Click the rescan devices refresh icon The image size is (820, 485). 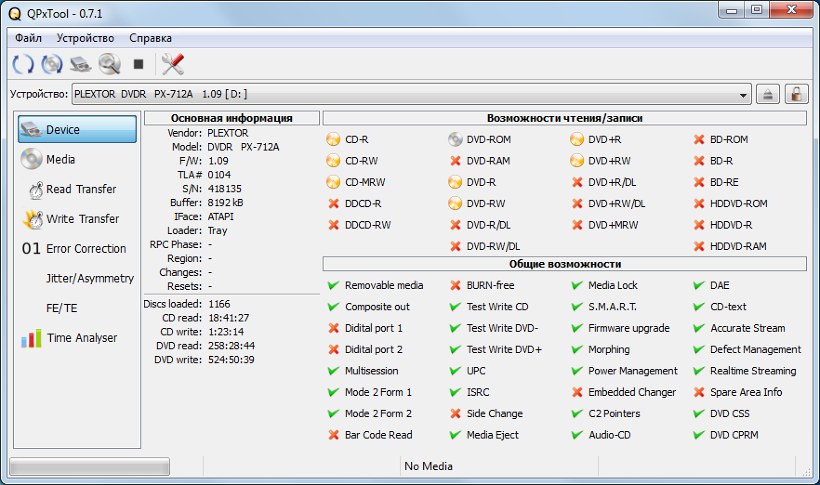22,64
